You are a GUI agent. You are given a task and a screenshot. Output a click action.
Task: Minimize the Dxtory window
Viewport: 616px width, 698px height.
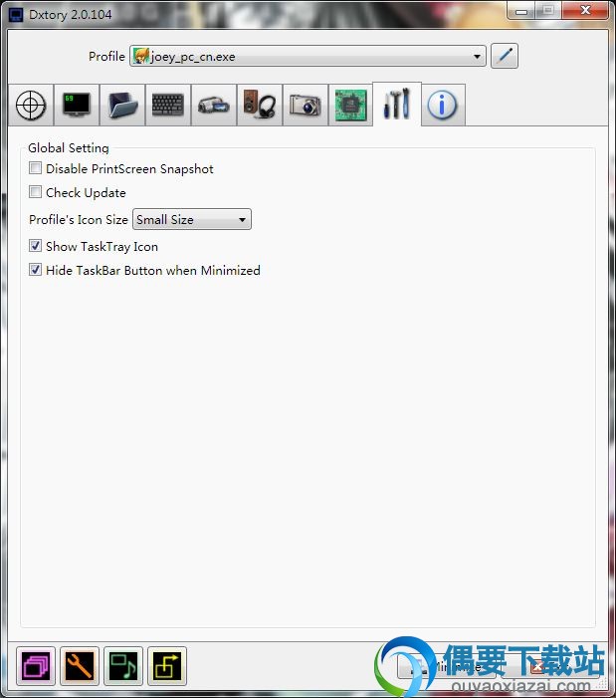coord(521,11)
